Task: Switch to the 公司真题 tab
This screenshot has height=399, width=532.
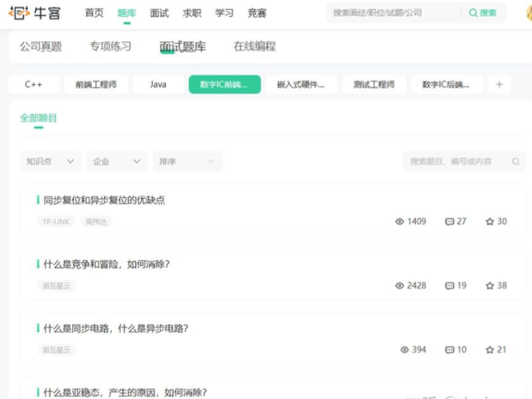Action: 41,46
